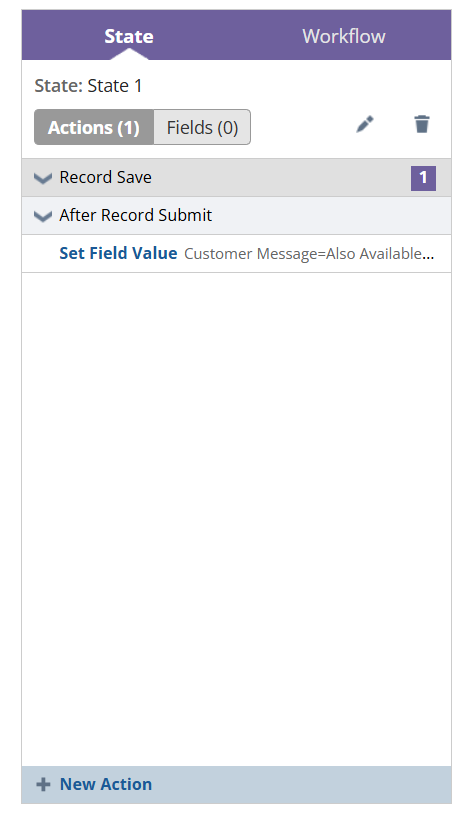Click the pencil icon to edit State 1

(x=365, y=125)
